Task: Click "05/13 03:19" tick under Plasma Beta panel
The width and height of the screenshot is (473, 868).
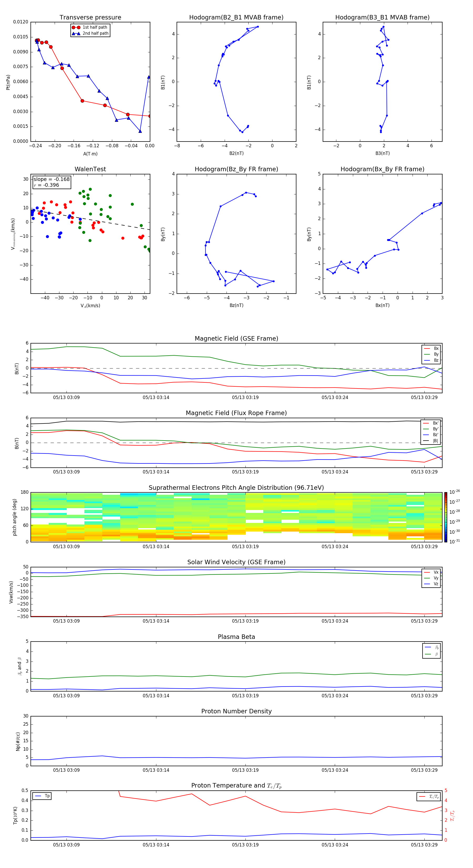Action: (x=245, y=695)
